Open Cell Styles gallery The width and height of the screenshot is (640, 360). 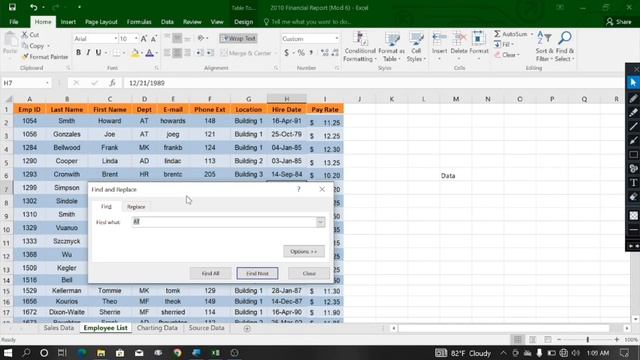coord(416,47)
